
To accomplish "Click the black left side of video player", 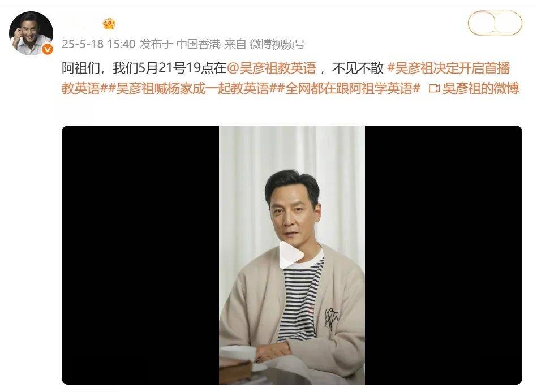I will 140,255.
